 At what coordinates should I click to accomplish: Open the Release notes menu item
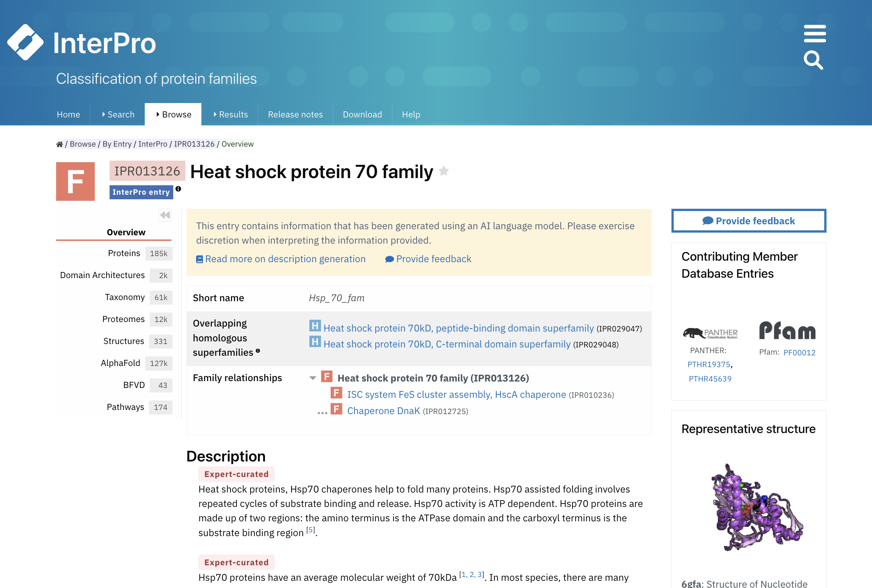point(295,114)
